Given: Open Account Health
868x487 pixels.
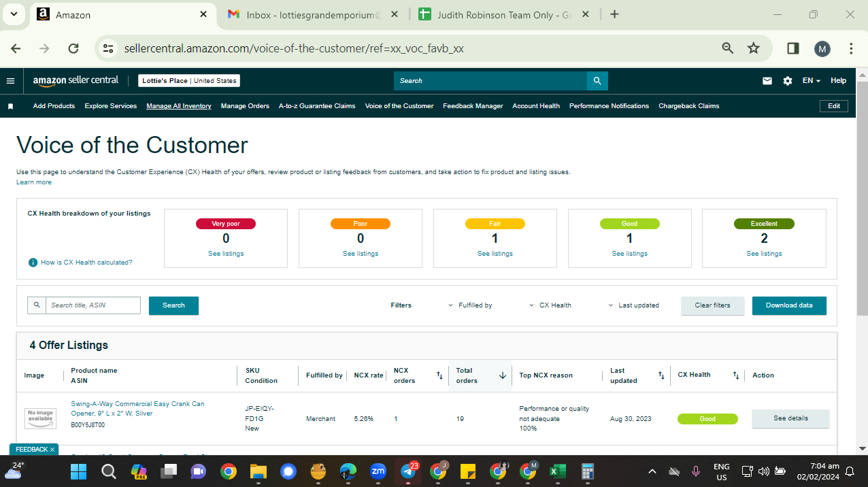Looking at the screenshot, I should click(536, 106).
